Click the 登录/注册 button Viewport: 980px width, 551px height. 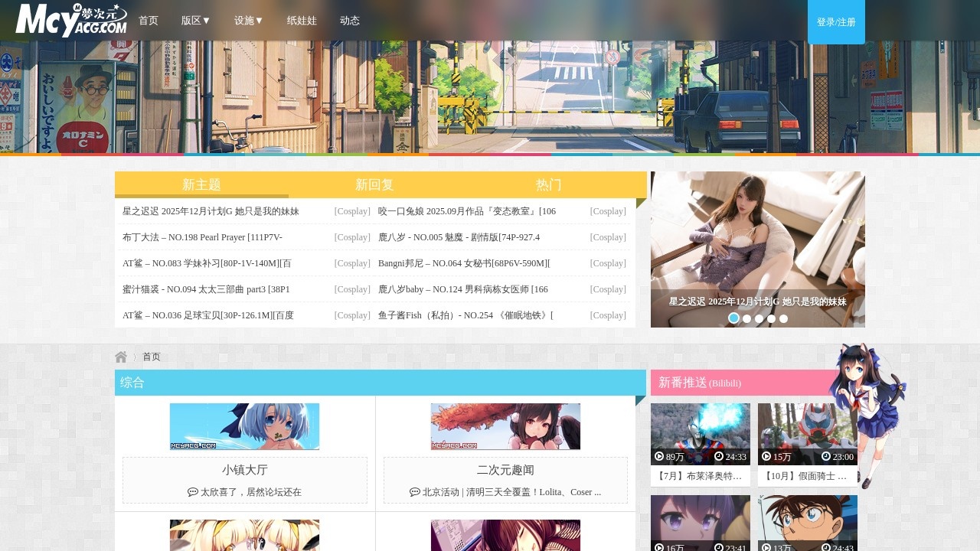pos(835,22)
